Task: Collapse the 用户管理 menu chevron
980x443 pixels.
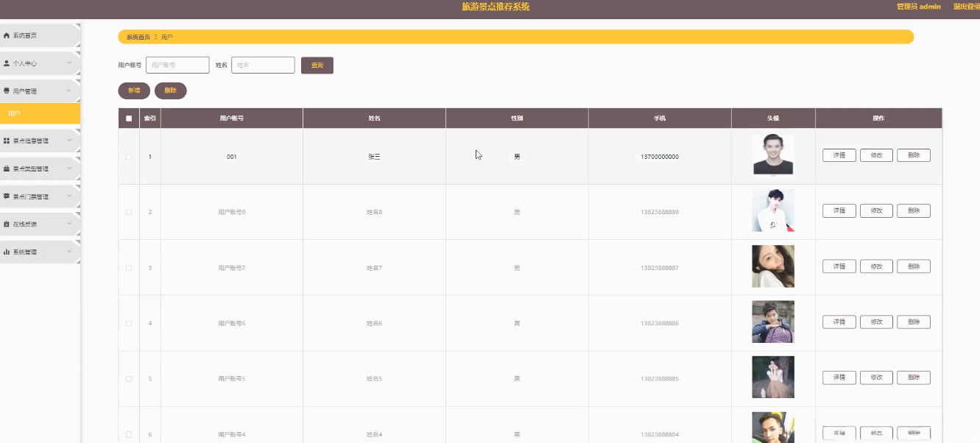Action: [x=69, y=91]
